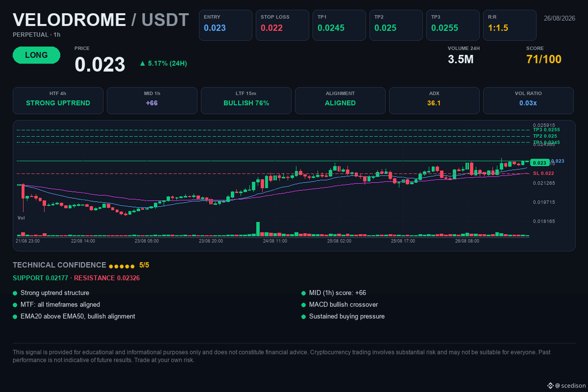Select the 22/08 14:00 time axis label

(x=83, y=241)
